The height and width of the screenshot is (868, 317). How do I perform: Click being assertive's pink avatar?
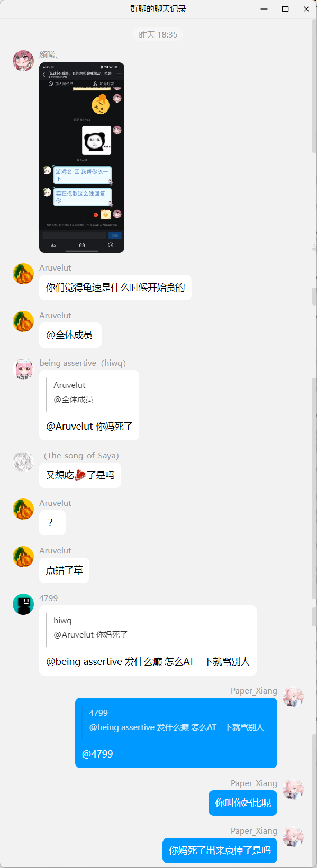pyautogui.click(x=23, y=369)
